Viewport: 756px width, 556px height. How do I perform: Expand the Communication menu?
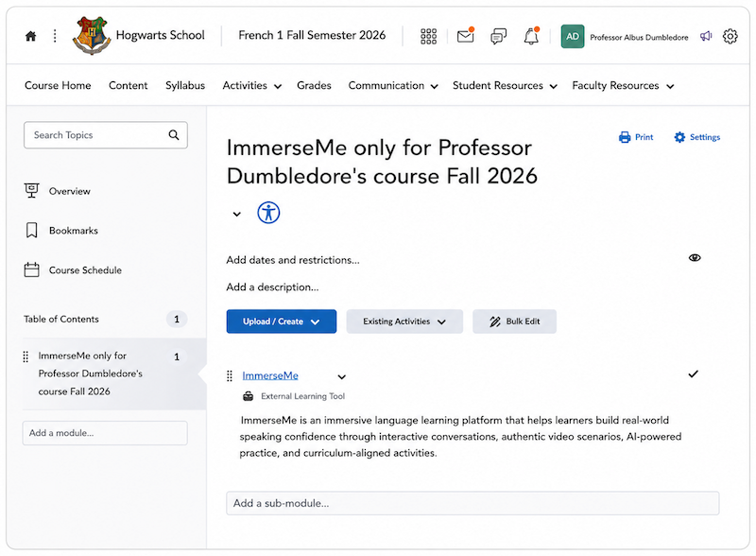coord(393,85)
